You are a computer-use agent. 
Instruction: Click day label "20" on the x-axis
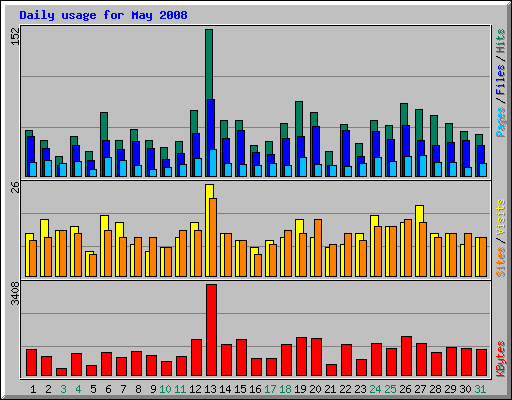click(x=315, y=389)
